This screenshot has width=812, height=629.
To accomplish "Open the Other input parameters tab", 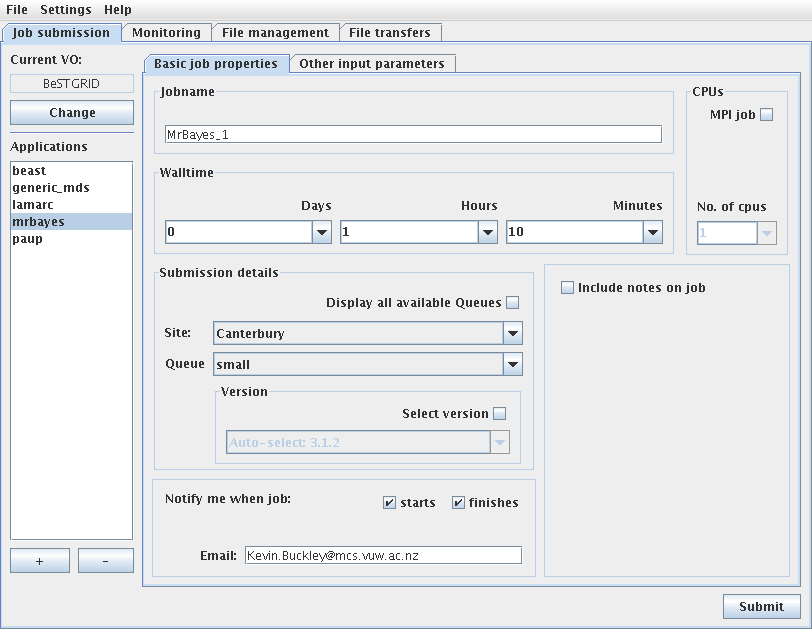I will click(372, 64).
